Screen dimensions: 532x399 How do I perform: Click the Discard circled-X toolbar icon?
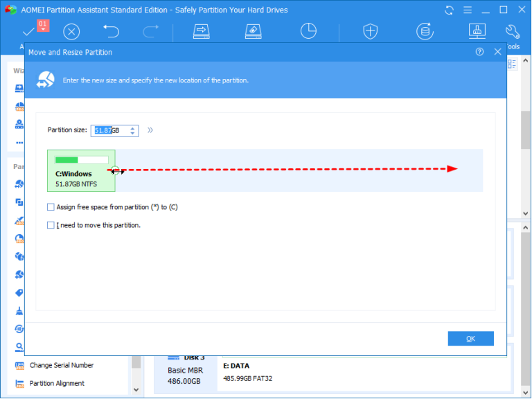pyautogui.click(x=71, y=32)
